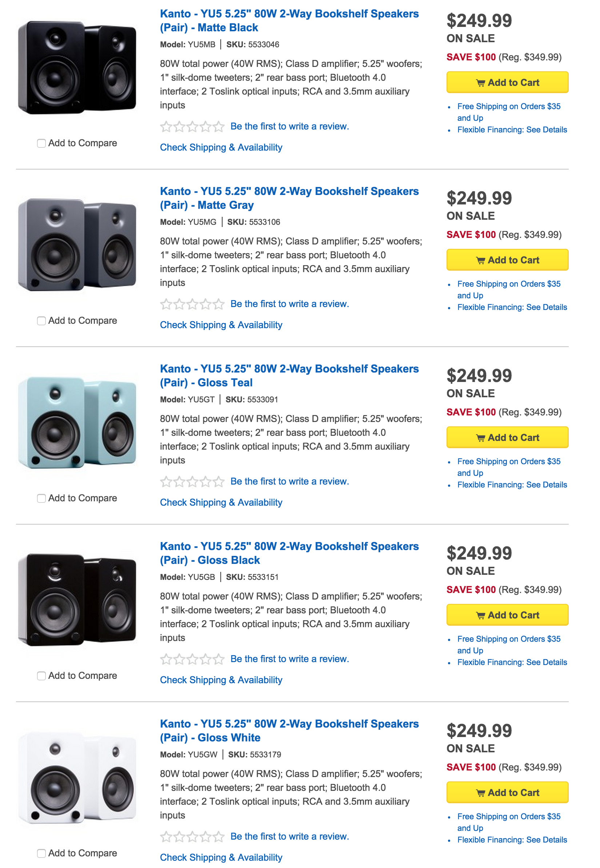Check Add to Compare for Matte Gray
The image size is (600, 868).
[x=41, y=321]
